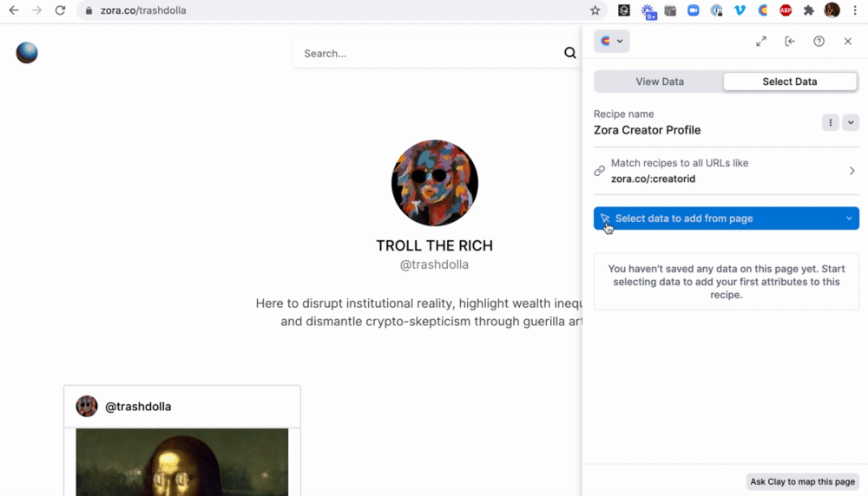Image resolution: width=868 pixels, height=496 pixels.
Task: Open the recipe three-dot options menu
Action: pyautogui.click(x=831, y=123)
